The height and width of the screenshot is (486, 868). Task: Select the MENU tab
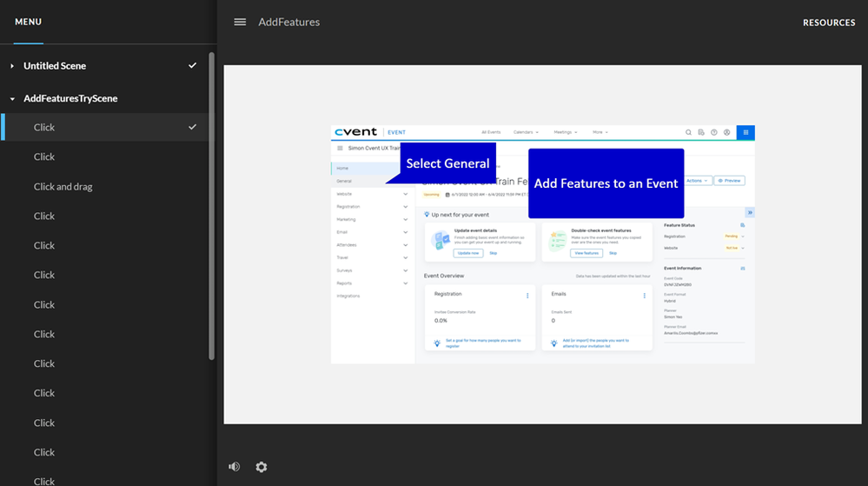pyautogui.click(x=28, y=22)
